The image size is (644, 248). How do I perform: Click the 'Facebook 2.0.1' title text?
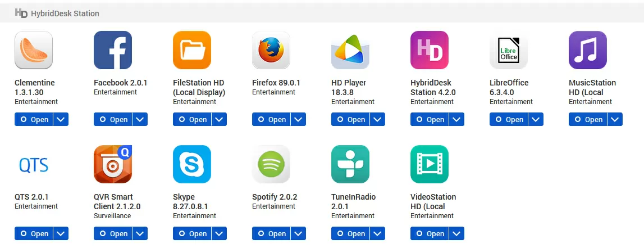click(120, 83)
